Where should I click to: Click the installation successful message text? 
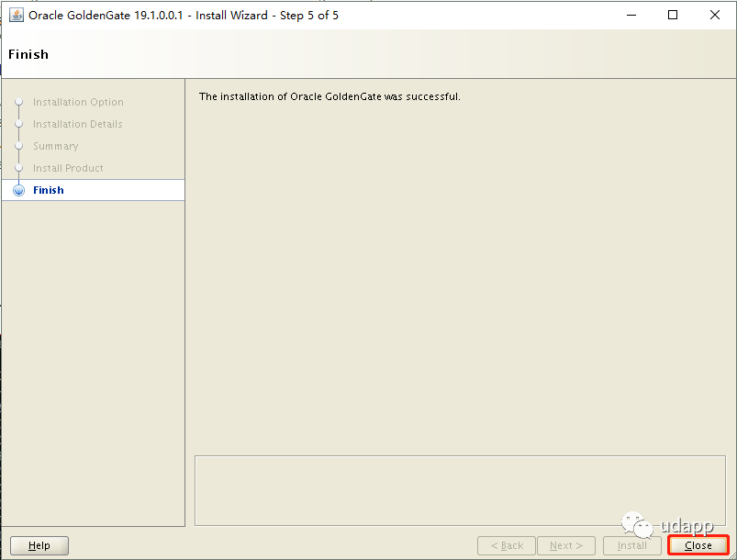(x=329, y=96)
